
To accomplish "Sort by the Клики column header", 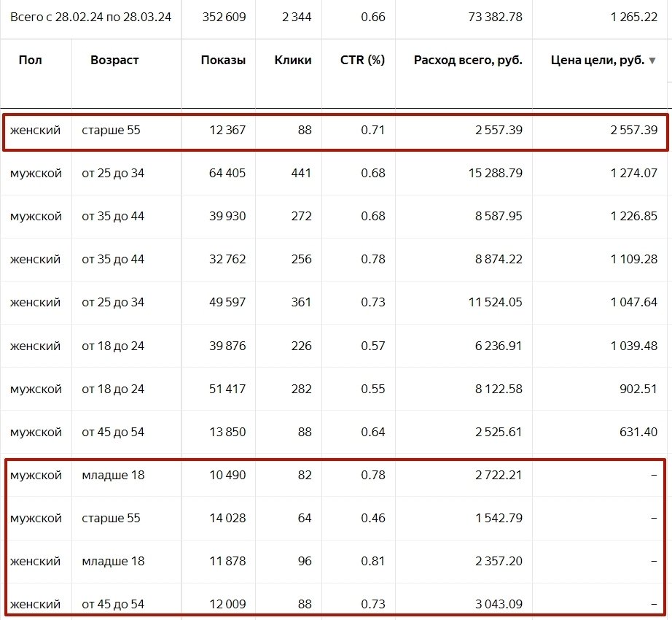I will pos(293,61).
